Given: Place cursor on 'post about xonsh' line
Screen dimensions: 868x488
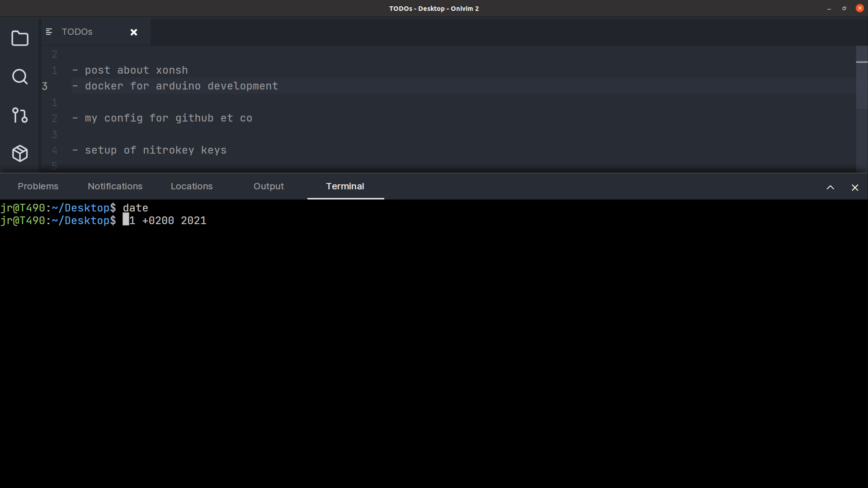Looking at the screenshot, I should point(136,70).
